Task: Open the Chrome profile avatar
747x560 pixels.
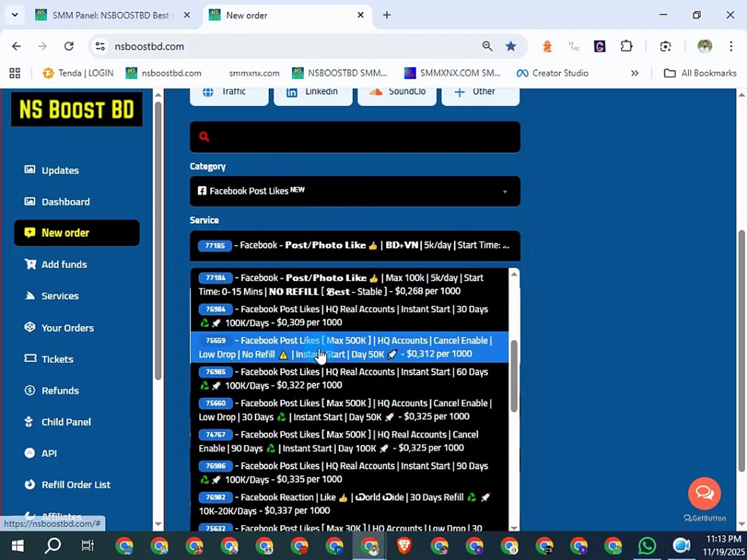Action: pos(704,46)
